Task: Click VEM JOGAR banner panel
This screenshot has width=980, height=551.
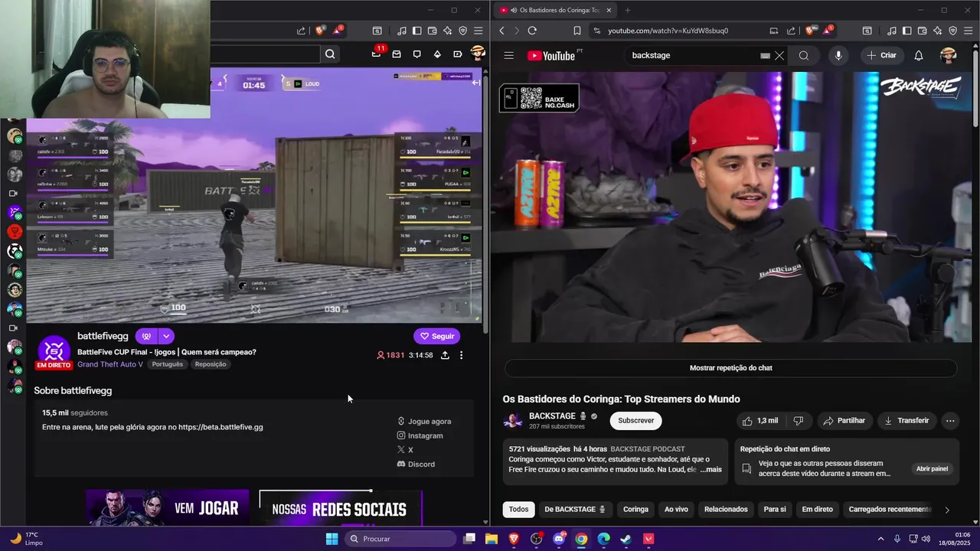Action: tap(168, 508)
